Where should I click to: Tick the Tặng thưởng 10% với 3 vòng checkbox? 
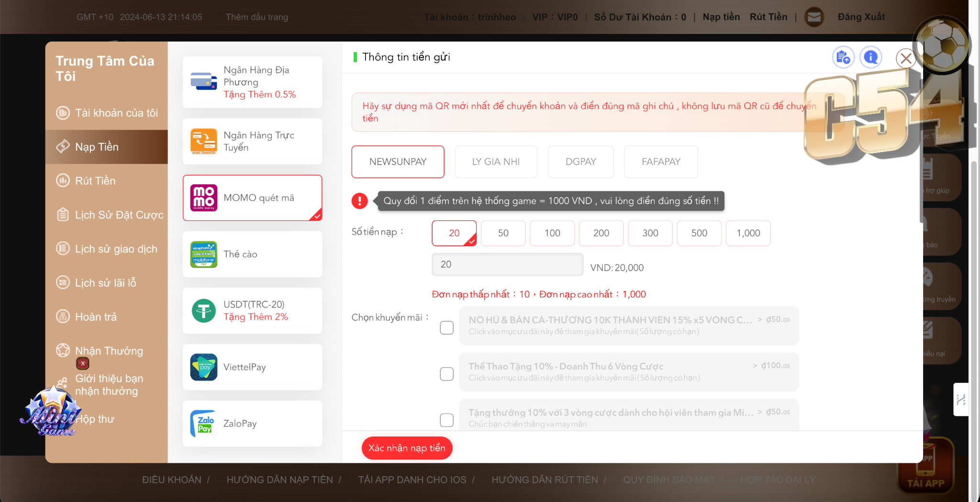pyautogui.click(x=446, y=420)
